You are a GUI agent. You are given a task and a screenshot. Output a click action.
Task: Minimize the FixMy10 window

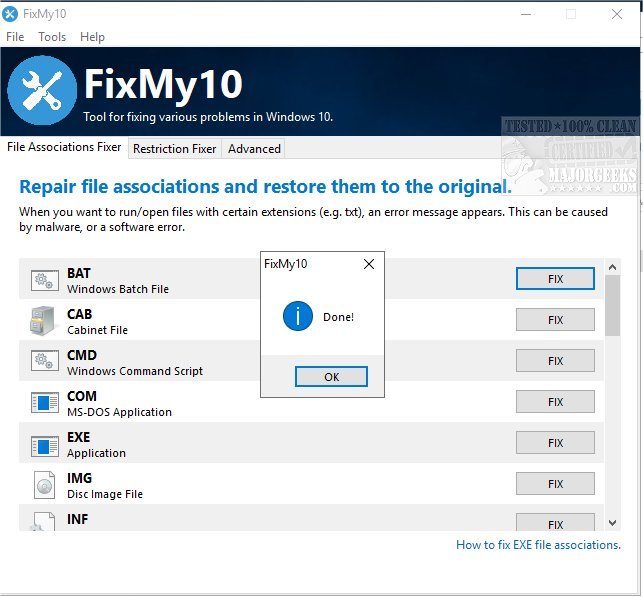[526, 14]
